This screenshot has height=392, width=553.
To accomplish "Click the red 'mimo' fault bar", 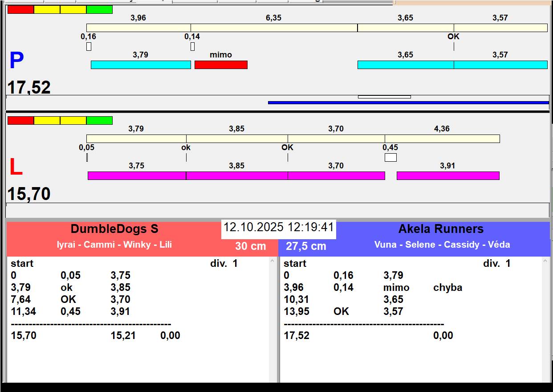I will point(221,65).
